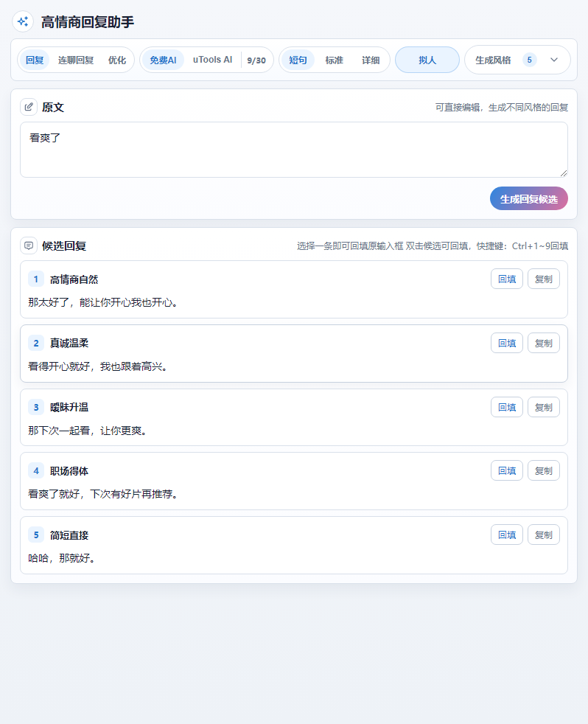Click 回填 for 职场得体 reply
588x724 pixels.
point(507,470)
